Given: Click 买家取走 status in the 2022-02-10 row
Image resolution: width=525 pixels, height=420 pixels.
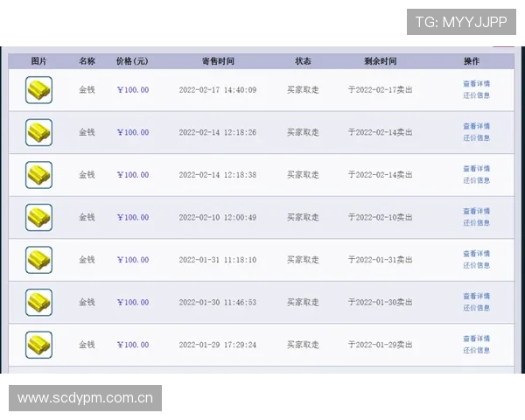Looking at the screenshot, I should tap(303, 218).
